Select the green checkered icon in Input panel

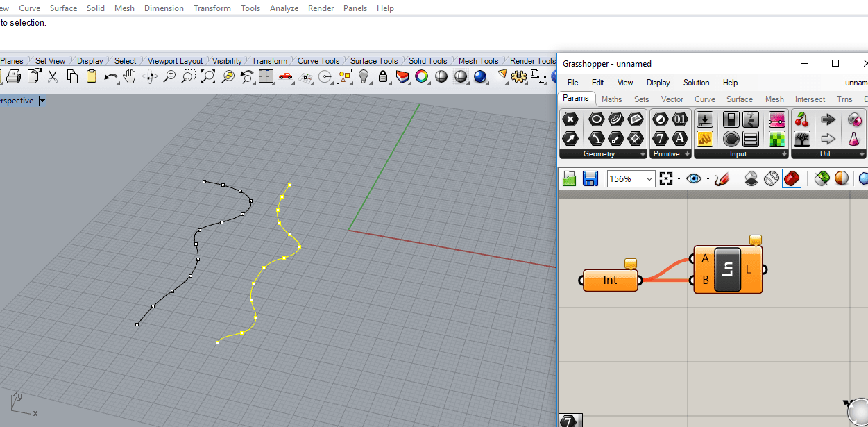pyautogui.click(x=776, y=138)
